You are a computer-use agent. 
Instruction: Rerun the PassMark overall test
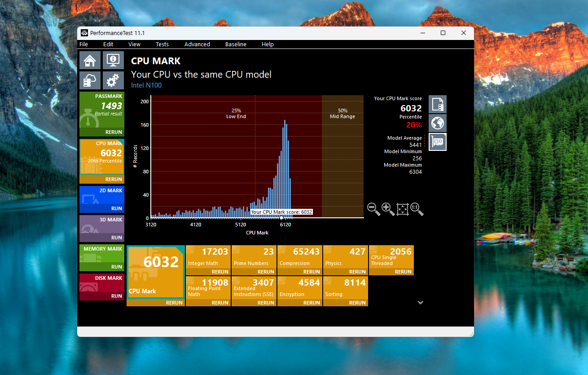click(x=114, y=132)
